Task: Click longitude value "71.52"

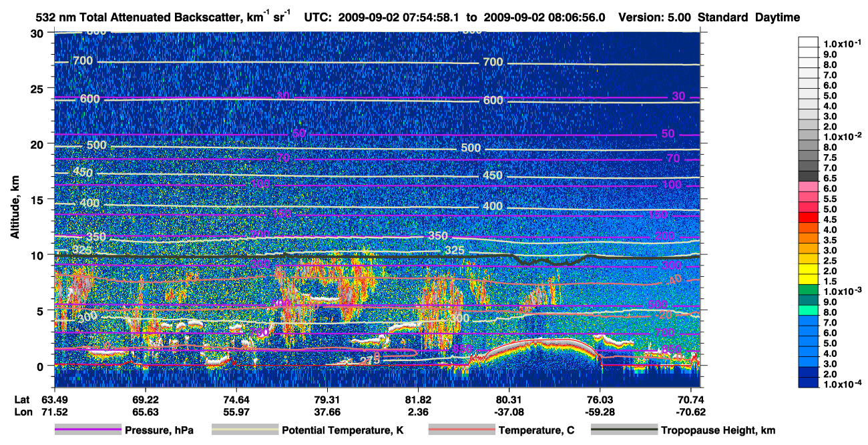Action: click(55, 412)
